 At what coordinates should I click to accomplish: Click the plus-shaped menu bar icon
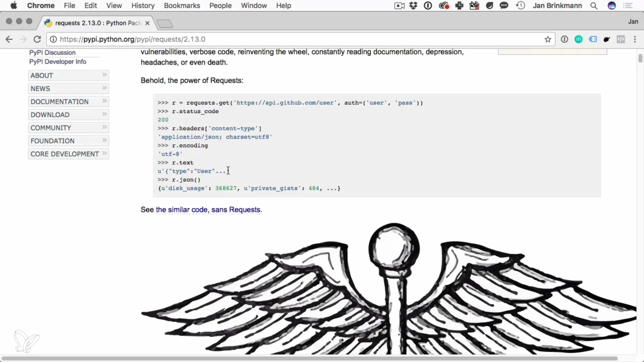tap(459, 6)
